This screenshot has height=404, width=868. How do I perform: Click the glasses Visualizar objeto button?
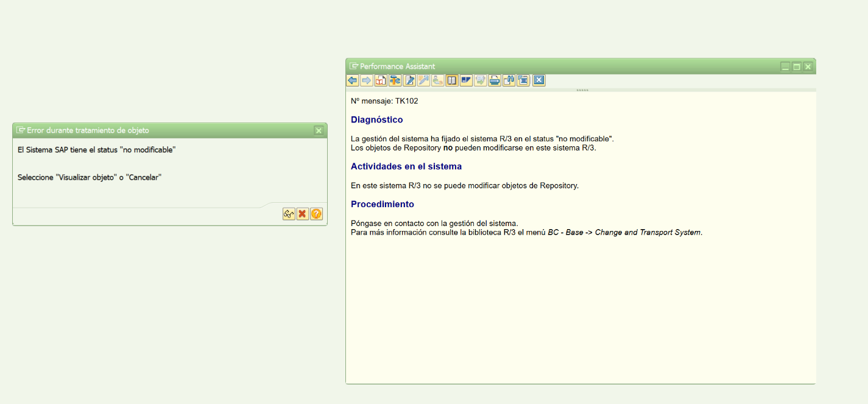[289, 214]
